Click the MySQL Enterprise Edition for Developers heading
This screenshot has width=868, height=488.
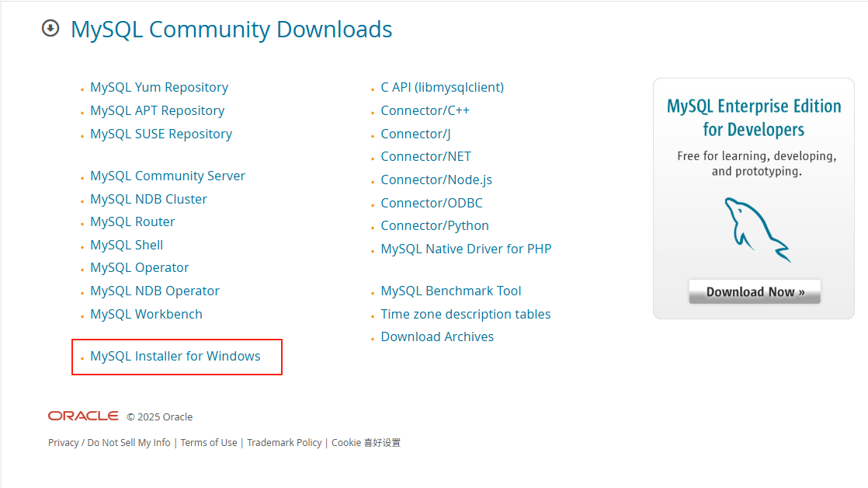click(754, 117)
